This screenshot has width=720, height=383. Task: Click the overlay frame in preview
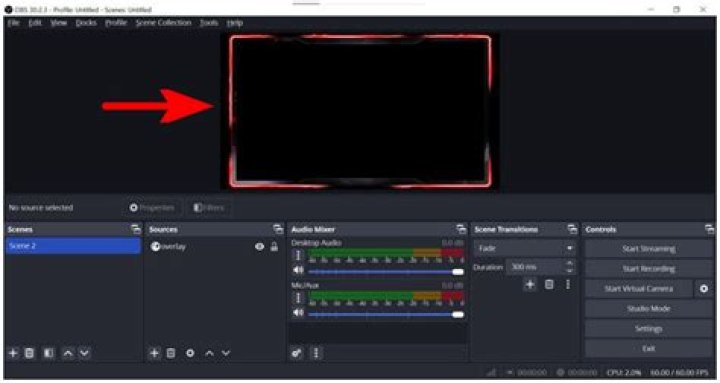(x=360, y=112)
